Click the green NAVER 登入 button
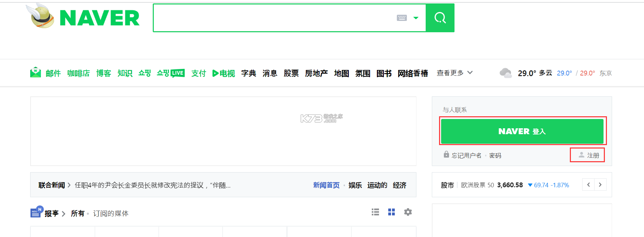Viewport: 644px width, 237px height. [x=522, y=131]
